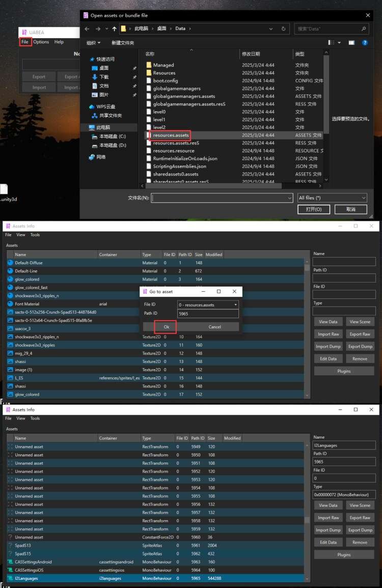Image resolution: width=382 pixels, height=588 pixels.
Task: Open the All files (*) filter dropdown
Action: [332, 198]
